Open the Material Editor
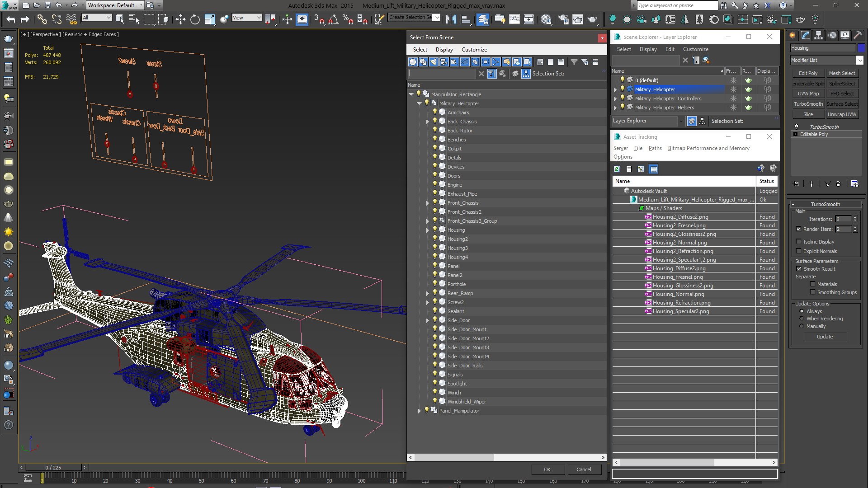The image size is (868, 488). (x=546, y=19)
